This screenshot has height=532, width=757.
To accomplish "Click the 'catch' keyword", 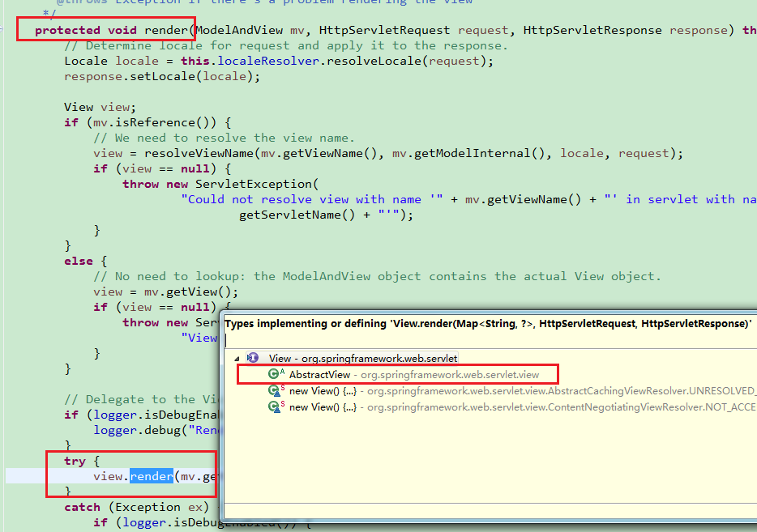I will tap(82, 508).
